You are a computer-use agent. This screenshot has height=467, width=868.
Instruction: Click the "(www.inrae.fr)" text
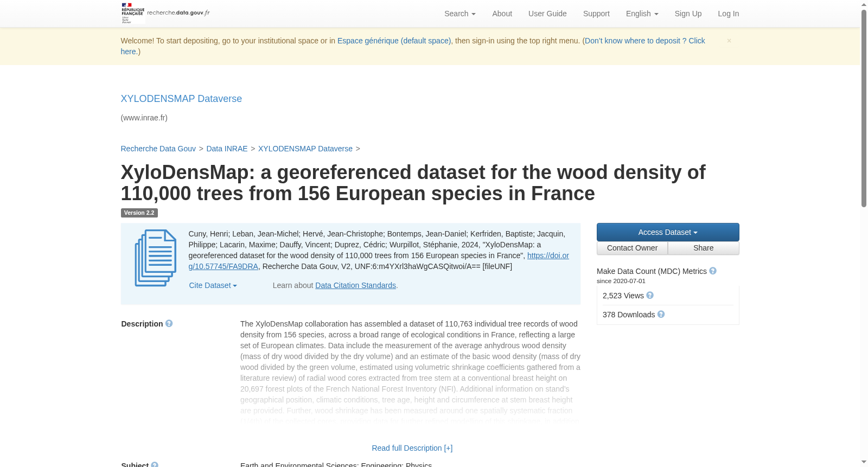pyautogui.click(x=144, y=118)
